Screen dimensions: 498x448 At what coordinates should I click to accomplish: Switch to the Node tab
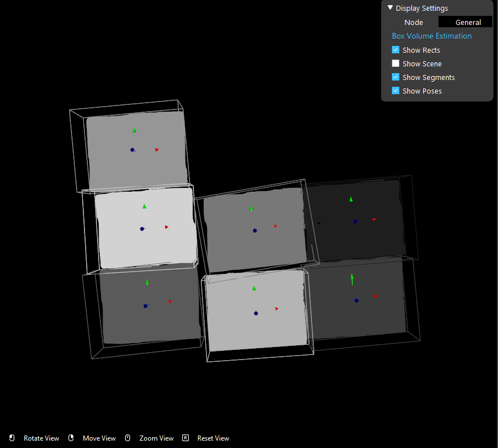413,22
